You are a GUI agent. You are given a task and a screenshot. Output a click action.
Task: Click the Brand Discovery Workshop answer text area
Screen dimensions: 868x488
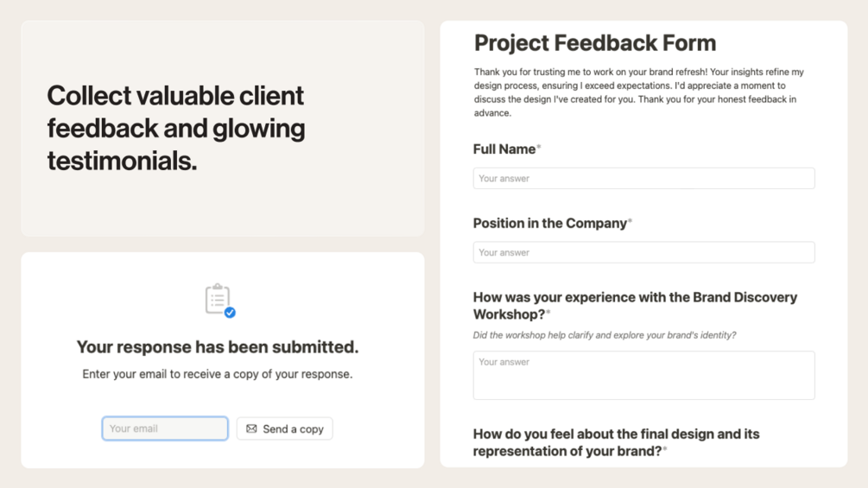[x=643, y=375]
